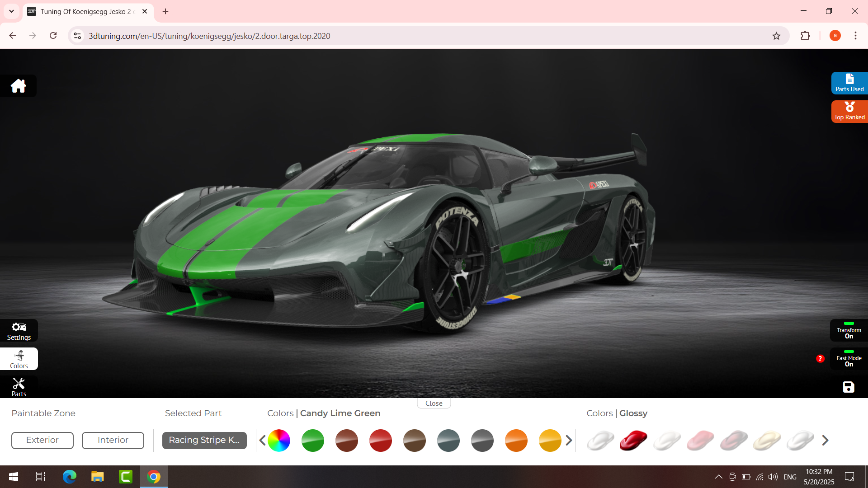Viewport: 868px width, 488px height.
Task: Pick the slate blue-gray color swatch
Action: (x=448, y=440)
